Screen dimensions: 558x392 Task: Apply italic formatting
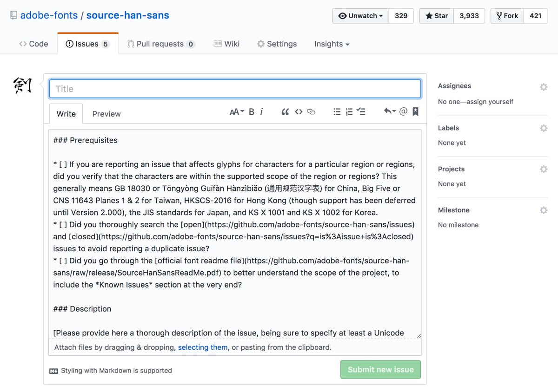coord(261,111)
